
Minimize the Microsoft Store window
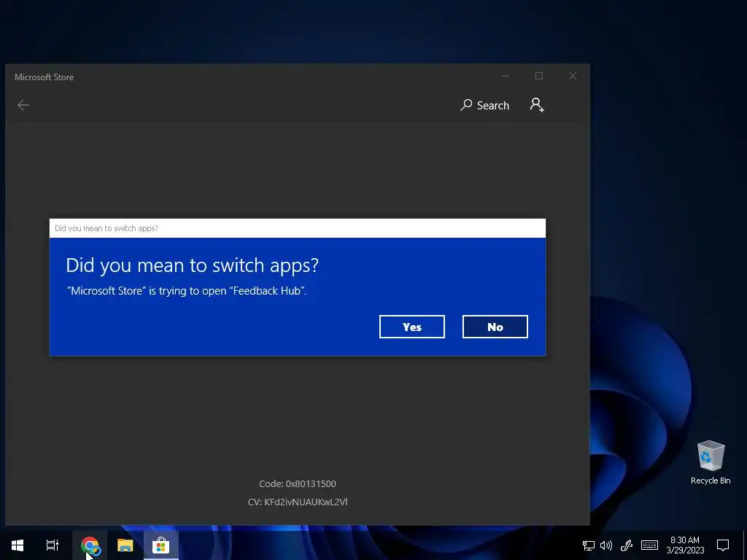tap(506, 76)
